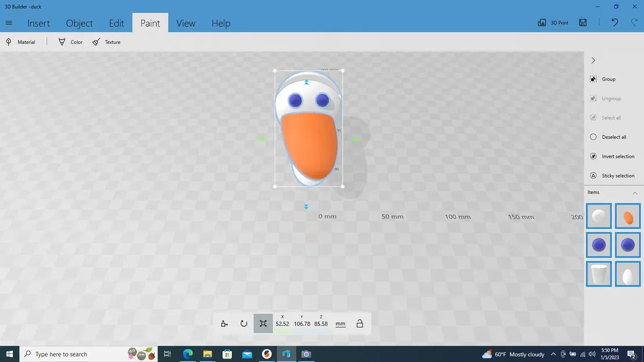Click the save icon in title bar
Screen dimensions: 644x362
pos(583,23)
